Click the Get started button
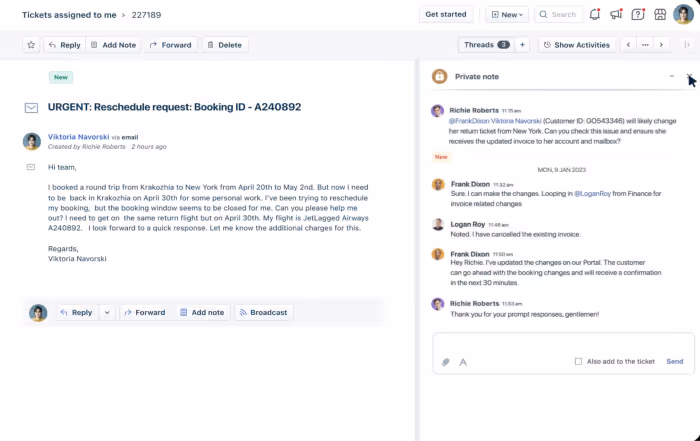The width and height of the screenshot is (700, 441). 446,14
